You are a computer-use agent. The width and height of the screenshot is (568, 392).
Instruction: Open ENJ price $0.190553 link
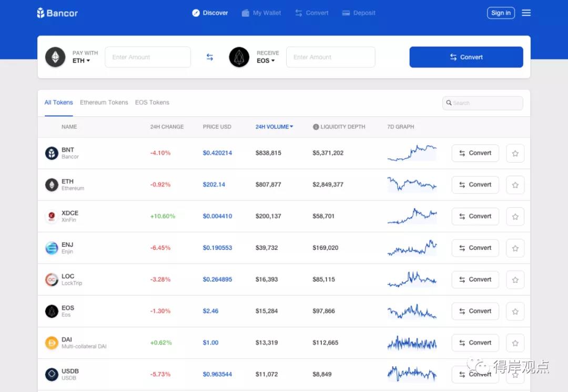217,248
